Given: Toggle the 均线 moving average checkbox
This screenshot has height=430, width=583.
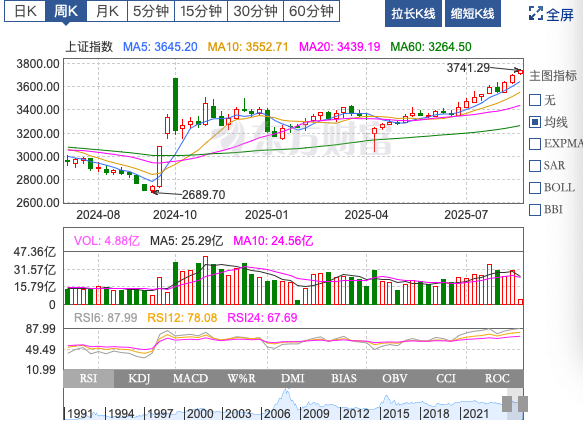Looking at the screenshot, I should [535, 122].
